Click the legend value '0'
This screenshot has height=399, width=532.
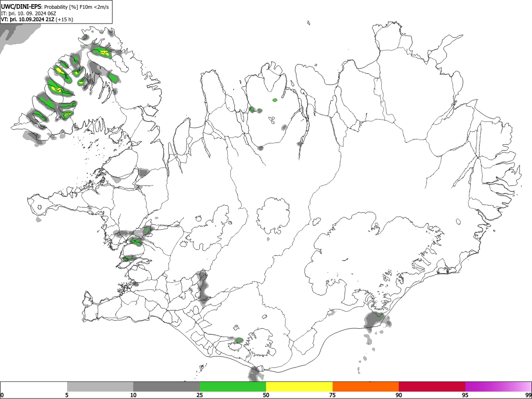pos(2,395)
